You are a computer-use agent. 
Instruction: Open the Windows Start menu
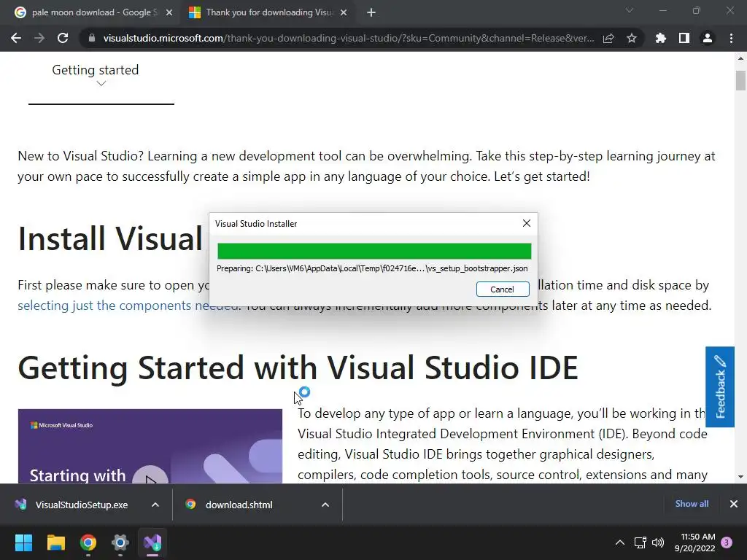point(23,542)
